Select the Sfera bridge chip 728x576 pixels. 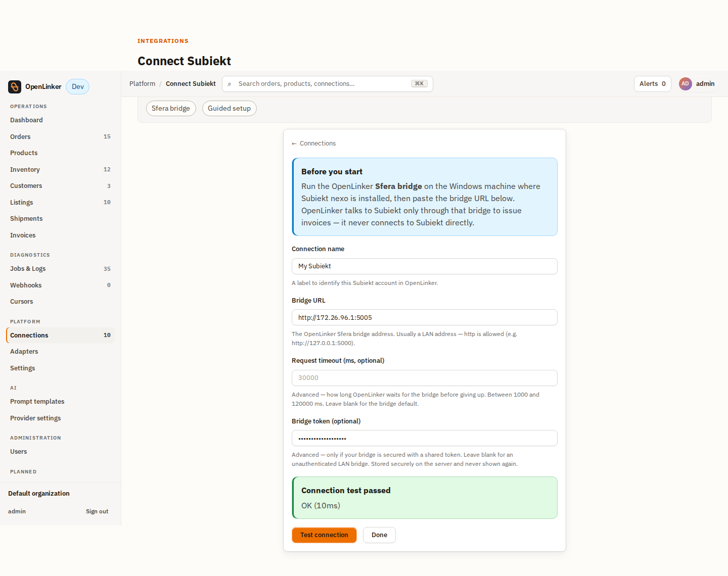pyautogui.click(x=171, y=109)
